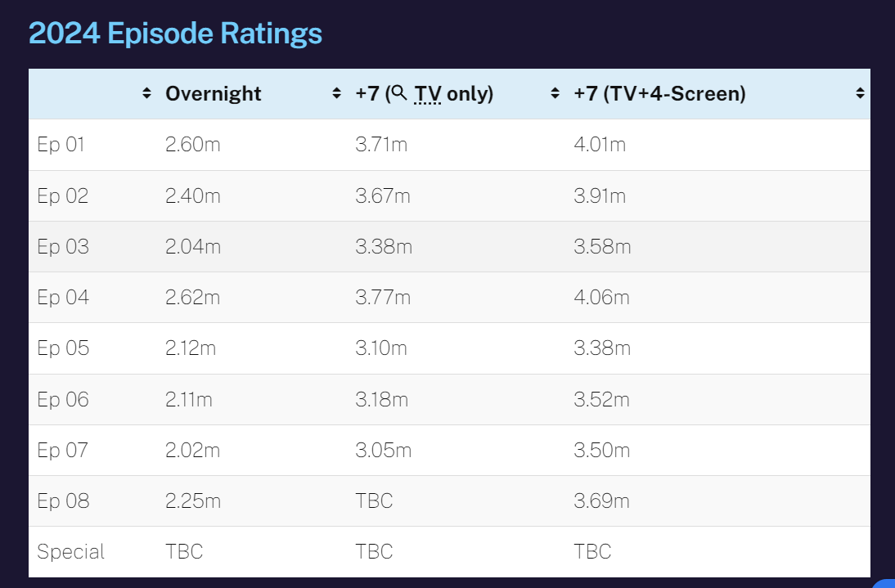Click the Overnight column header text
This screenshot has width=895, height=588.
(x=214, y=94)
